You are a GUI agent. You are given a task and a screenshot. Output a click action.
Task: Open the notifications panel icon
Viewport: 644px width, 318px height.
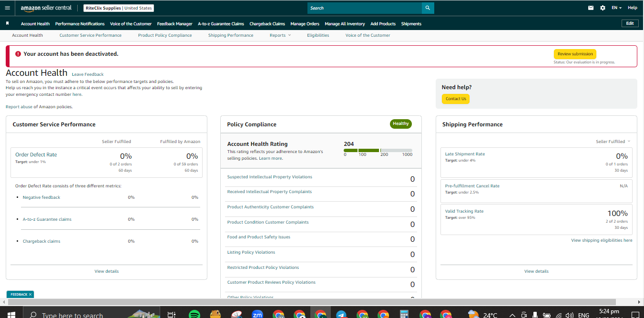pyautogui.click(x=634, y=315)
